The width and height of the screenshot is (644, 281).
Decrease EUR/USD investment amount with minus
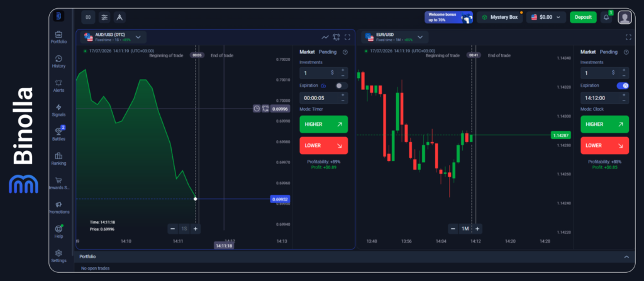coord(624,75)
